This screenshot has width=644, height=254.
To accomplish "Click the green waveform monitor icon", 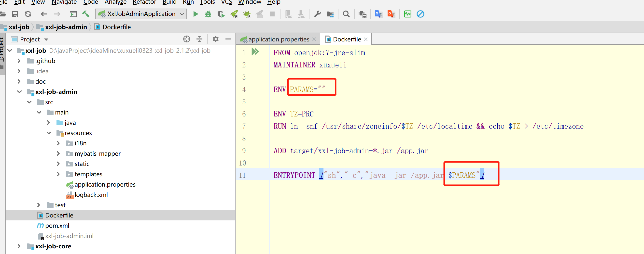I will tap(407, 14).
